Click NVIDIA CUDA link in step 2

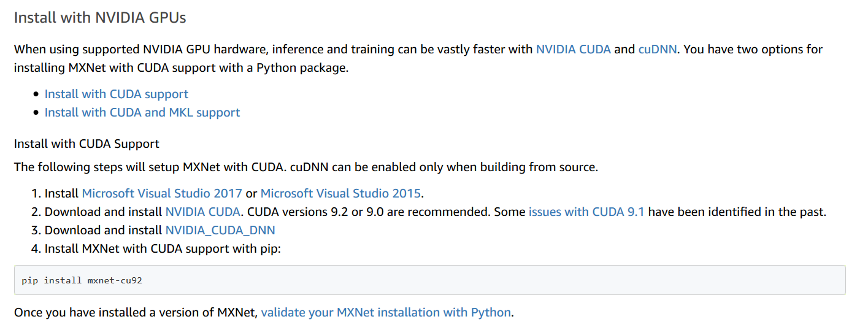(202, 212)
